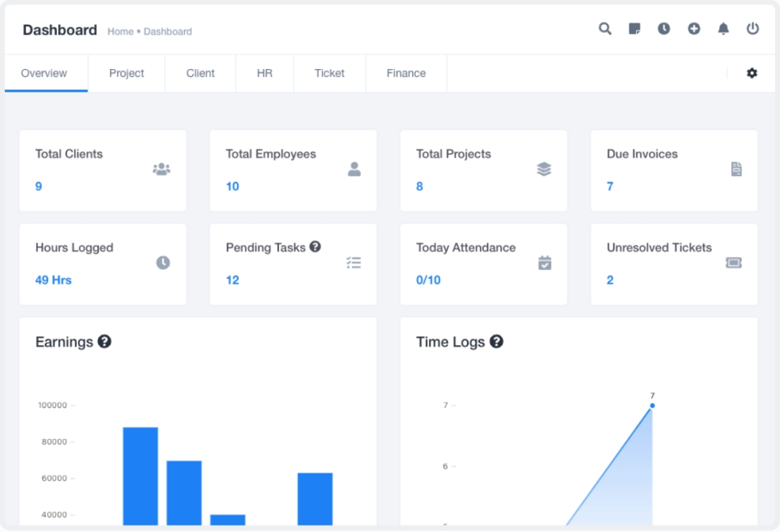Viewport: 780px width, 532px height.
Task: Click the Pending Tasks label
Action: coord(265,247)
